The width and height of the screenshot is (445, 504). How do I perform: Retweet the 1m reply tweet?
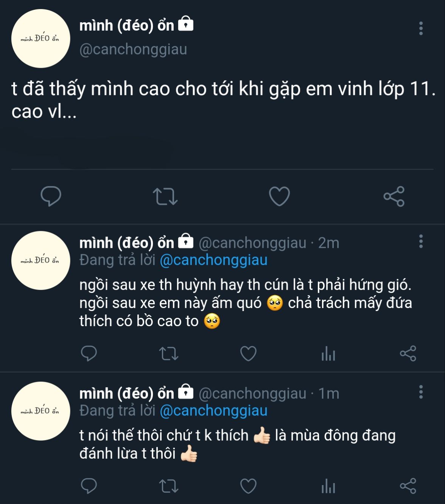click(169, 486)
